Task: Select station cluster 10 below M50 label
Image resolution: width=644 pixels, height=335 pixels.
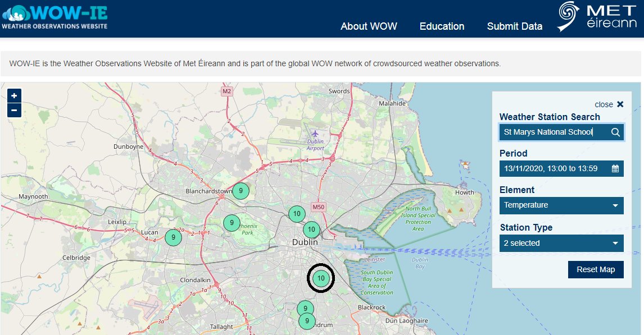Action: [x=297, y=214]
